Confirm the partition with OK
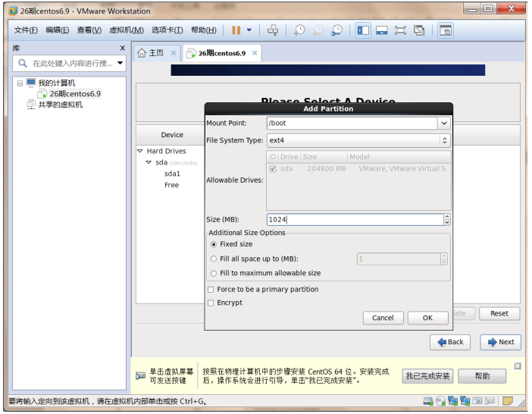Image resolution: width=532 pixels, height=414 pixels. tap(427, 318)
